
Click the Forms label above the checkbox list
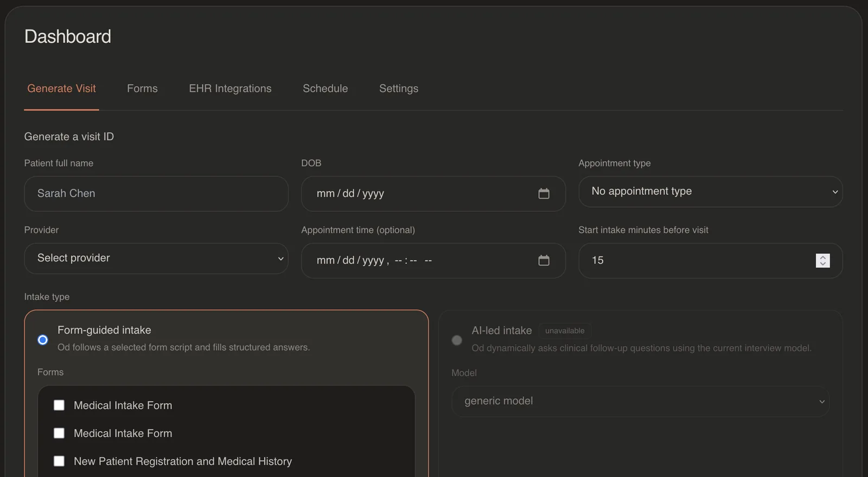pos(50,372)
